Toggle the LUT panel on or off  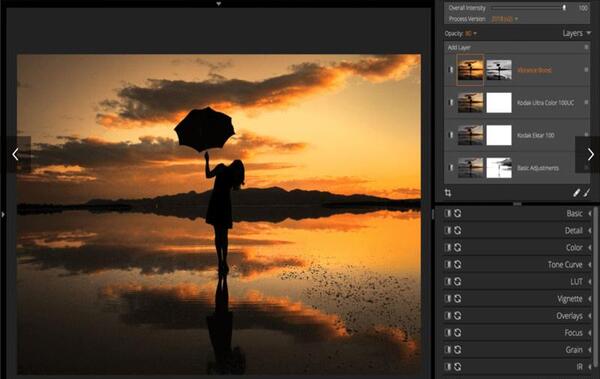tap(448, 281)
